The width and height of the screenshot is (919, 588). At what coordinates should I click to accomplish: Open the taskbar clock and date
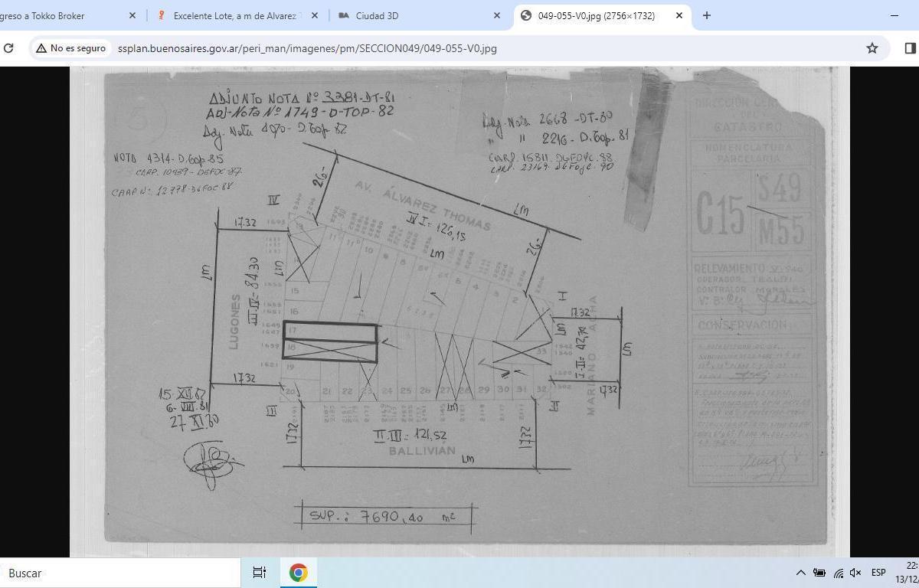coord(907,573)
